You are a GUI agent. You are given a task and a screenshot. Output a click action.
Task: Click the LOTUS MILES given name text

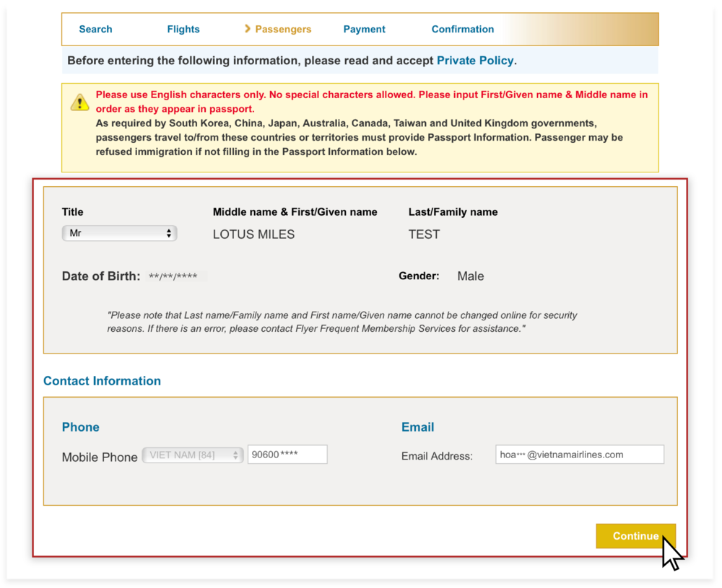point(253,234)
